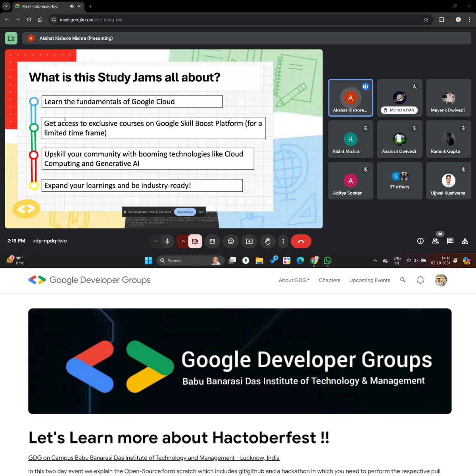Mute the Meet tab audio icon
476x476 pixels.
pyautogui.click(x=72, y=6)
